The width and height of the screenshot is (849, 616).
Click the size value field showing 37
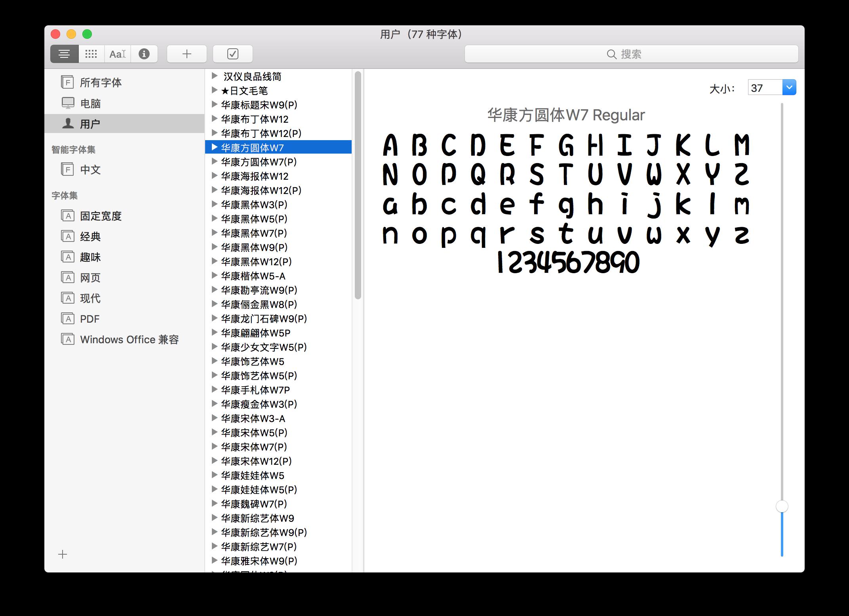pyautogui.click(x=765, y=87)
